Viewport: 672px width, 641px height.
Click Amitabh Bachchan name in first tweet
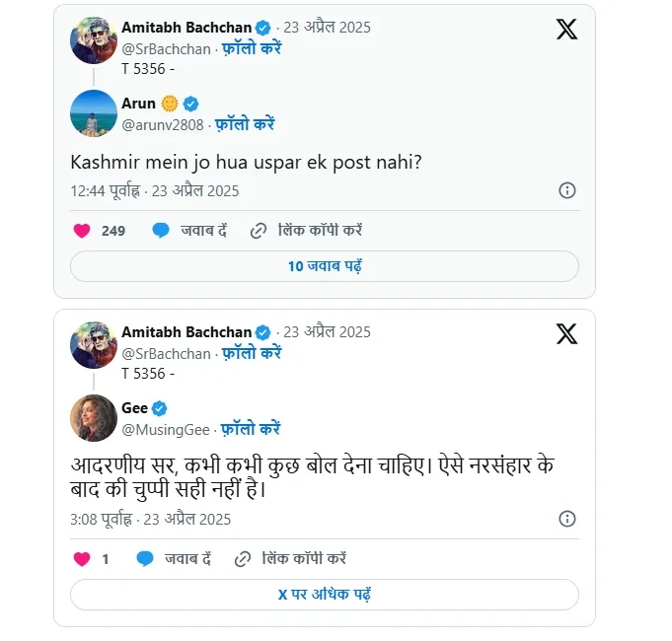[x=187, y=27]
